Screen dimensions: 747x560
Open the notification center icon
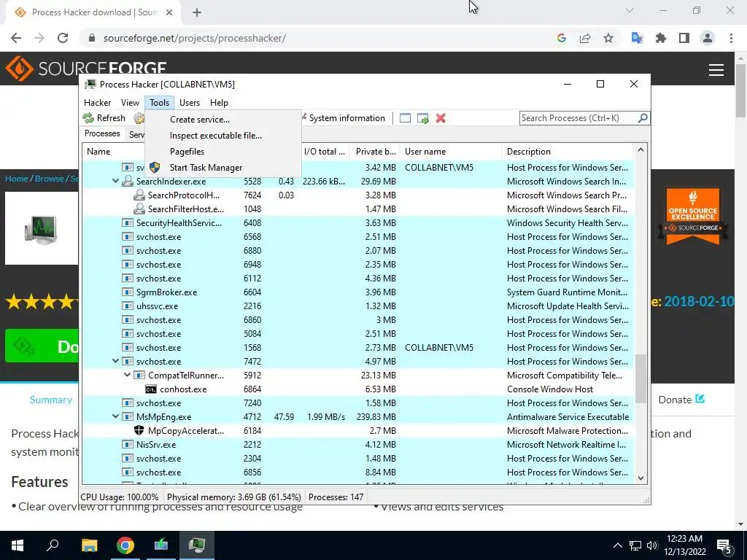click(724, 545)
